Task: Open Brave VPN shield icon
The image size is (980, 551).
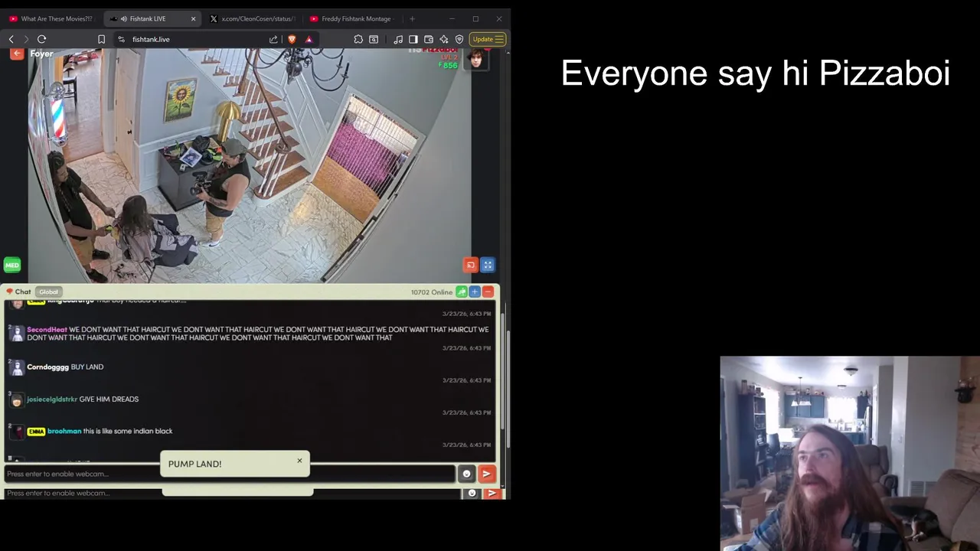Action: pos(459,39)
